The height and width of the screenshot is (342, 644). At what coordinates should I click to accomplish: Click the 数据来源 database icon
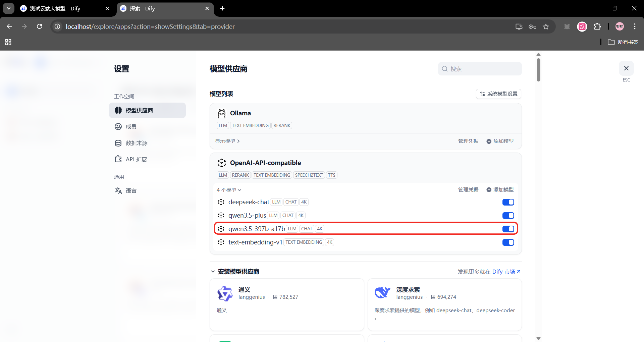point(118,143)
